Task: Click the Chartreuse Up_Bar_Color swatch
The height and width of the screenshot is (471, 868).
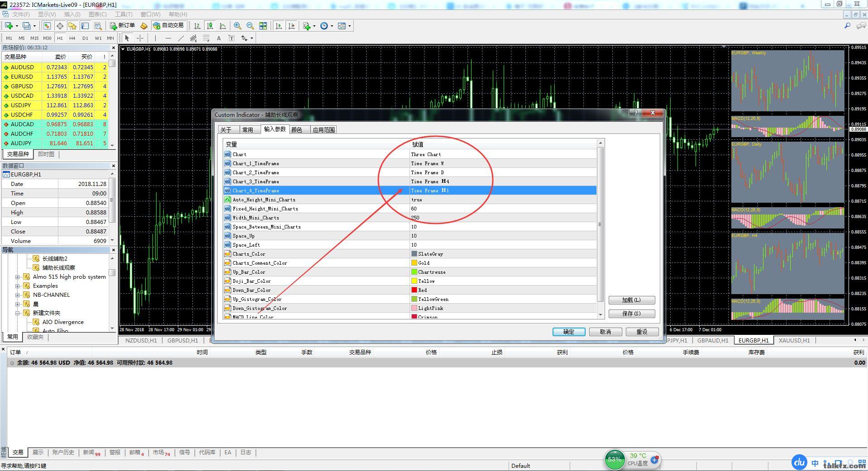Action: (x=414, y=272)
